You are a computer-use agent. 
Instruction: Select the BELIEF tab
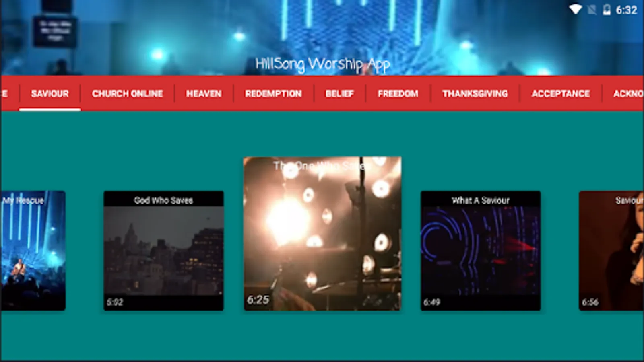click(340, 94)
